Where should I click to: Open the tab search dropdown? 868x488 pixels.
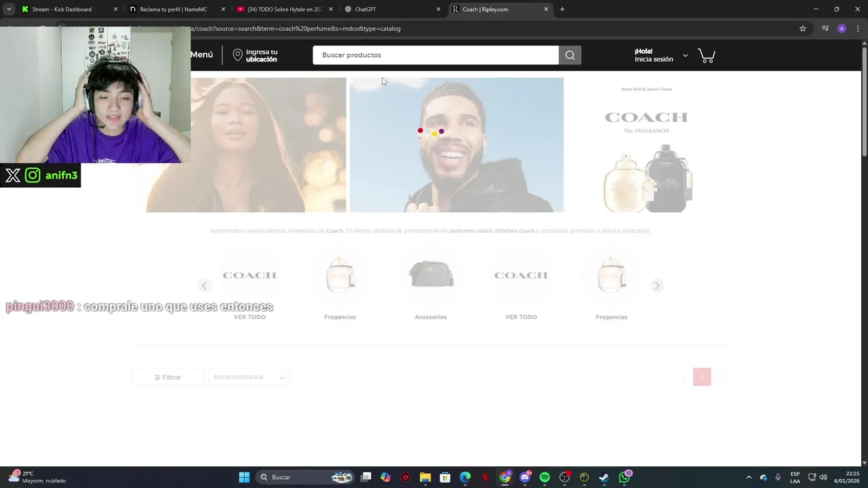[x=8, y=9]
